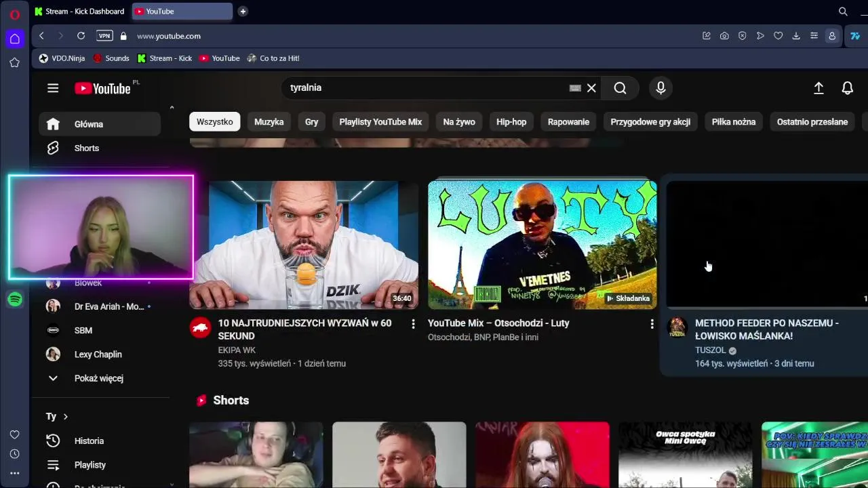The width and height of the screenshot is (868, 488).
Task: Click the purple home icon in Opera sidebar
Action: click(x=14, y=39)
